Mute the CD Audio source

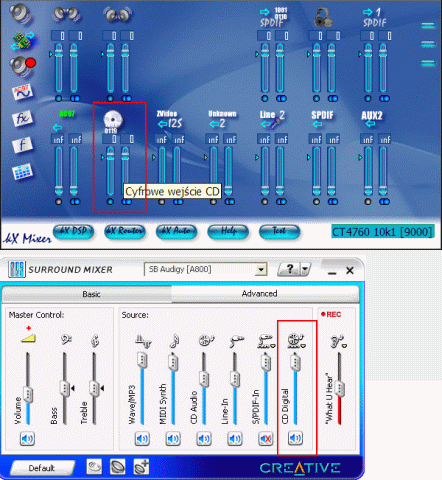pos(204,439)
